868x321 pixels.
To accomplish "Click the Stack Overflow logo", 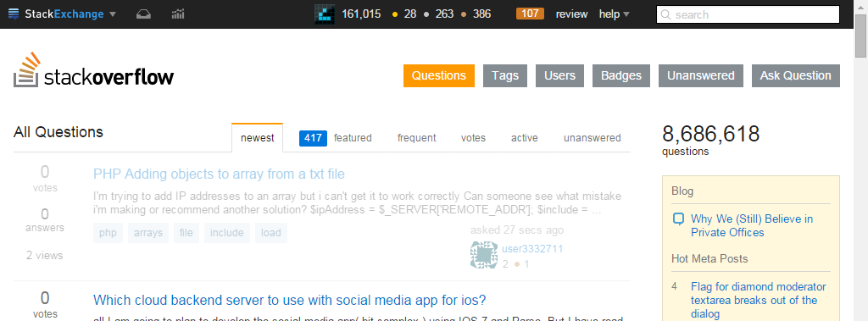I will 93,70.
